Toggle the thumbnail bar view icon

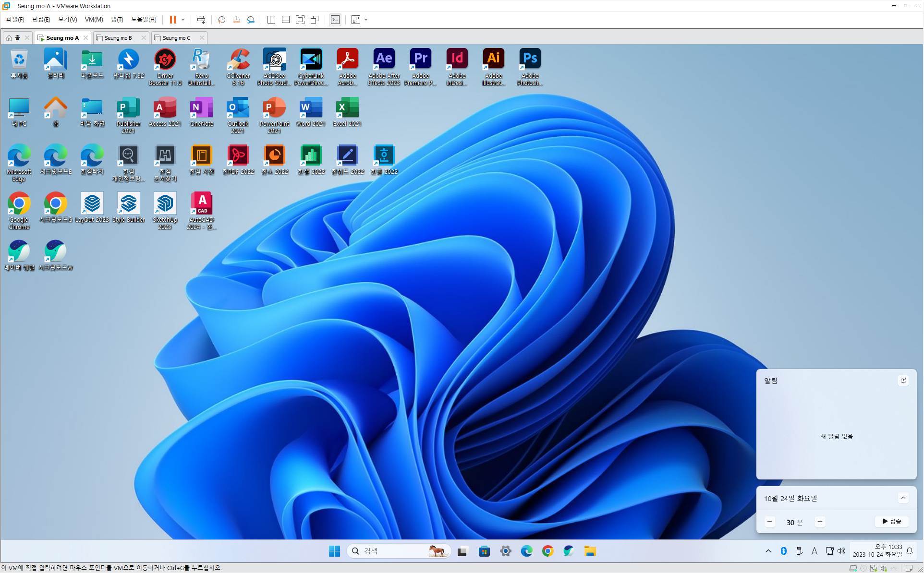point(286,20)
